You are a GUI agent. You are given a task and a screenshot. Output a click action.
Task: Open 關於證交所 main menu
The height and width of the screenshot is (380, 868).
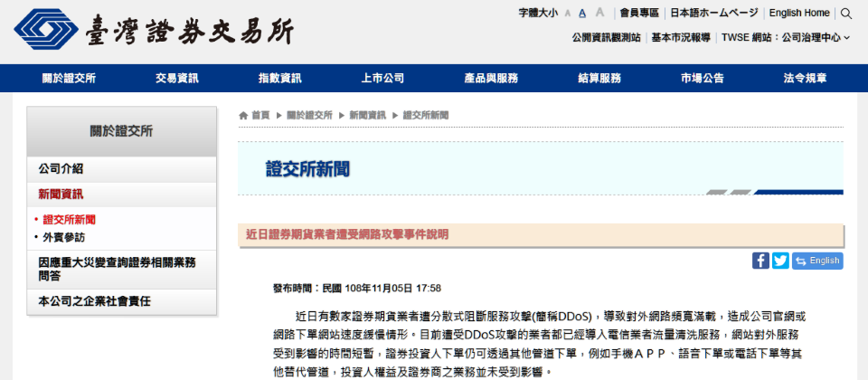pyautogui.click(x=70, y=78)
